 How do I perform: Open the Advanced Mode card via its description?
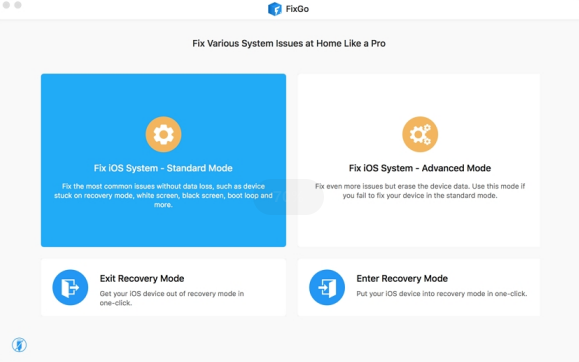(x=420, y=191)
